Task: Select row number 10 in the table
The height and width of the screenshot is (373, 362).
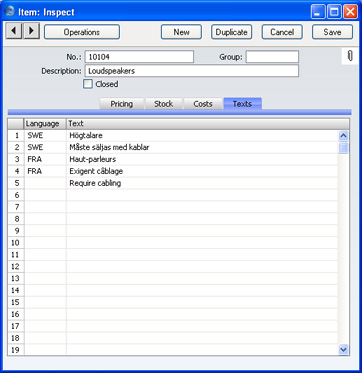Action: pyautogui.click(x=16, y=243)
